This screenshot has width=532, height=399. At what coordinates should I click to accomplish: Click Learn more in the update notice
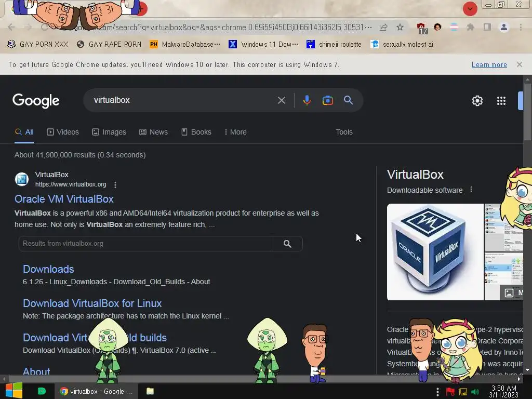(489, 64)
